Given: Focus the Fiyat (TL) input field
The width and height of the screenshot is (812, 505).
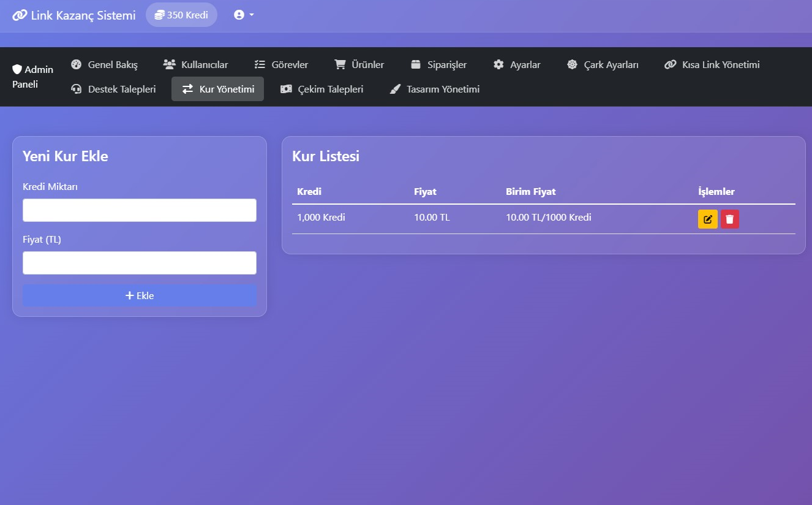Looking at the screenshot, I should 140,263.
